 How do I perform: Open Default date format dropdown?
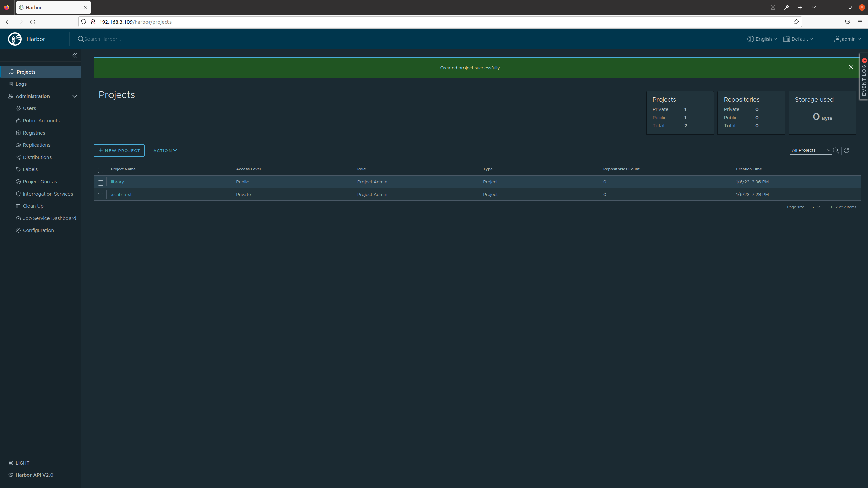pyautogui.click(x=798, y=39)
